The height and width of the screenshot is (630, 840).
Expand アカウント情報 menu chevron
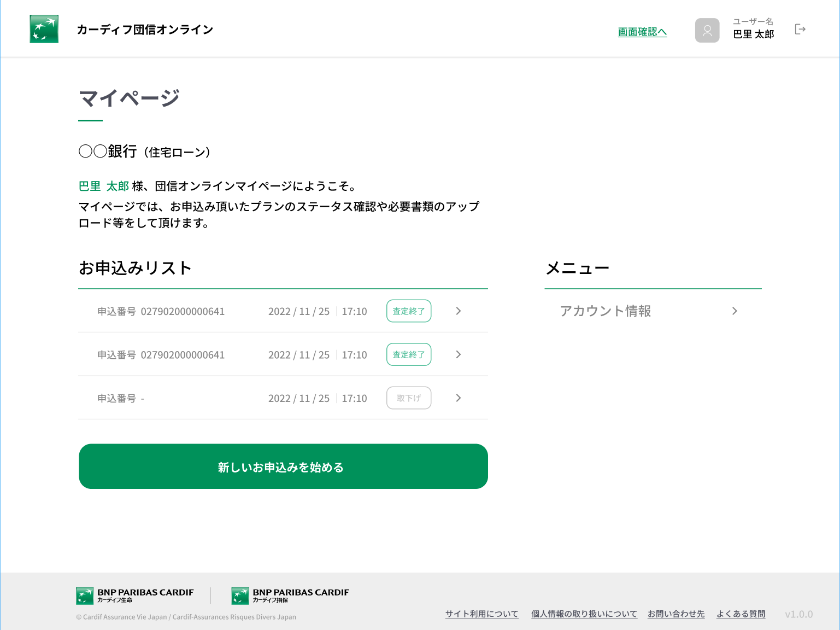click(x=735, y=311)
